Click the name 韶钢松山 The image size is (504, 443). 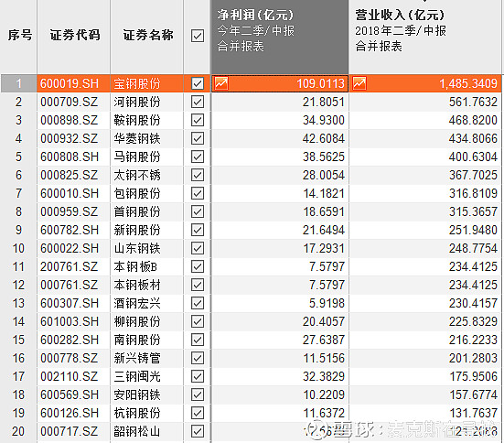pos(137,431)
